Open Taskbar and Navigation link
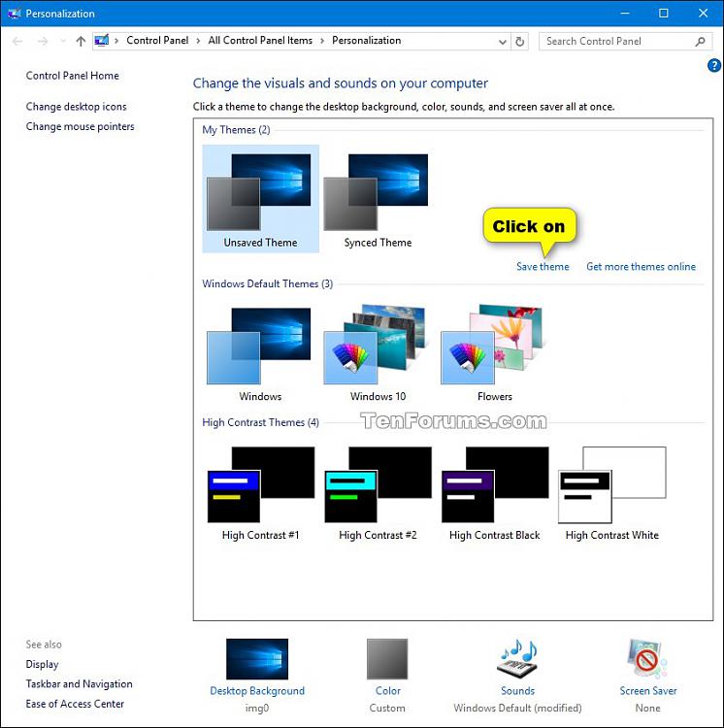724x728 pixels. click(x=79, y=684)
